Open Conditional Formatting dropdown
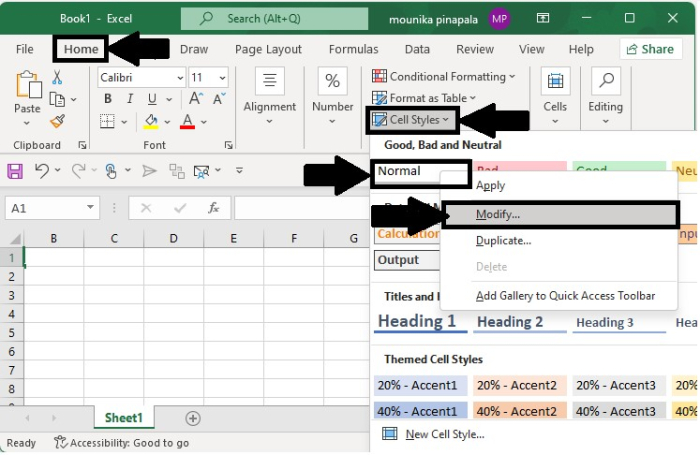This screenshot has width=700, height=455. click(x=443, y=76)
